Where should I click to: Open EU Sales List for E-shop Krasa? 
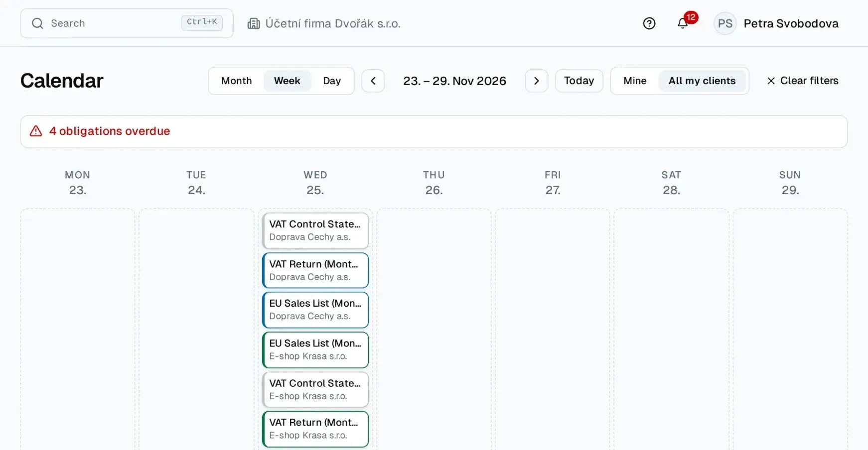(x=315, y=349)
